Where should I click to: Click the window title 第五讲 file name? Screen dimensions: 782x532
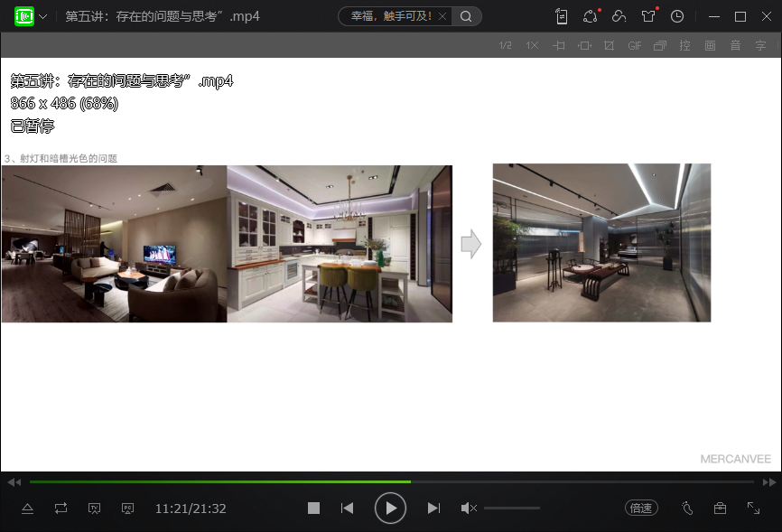[163, 16]
